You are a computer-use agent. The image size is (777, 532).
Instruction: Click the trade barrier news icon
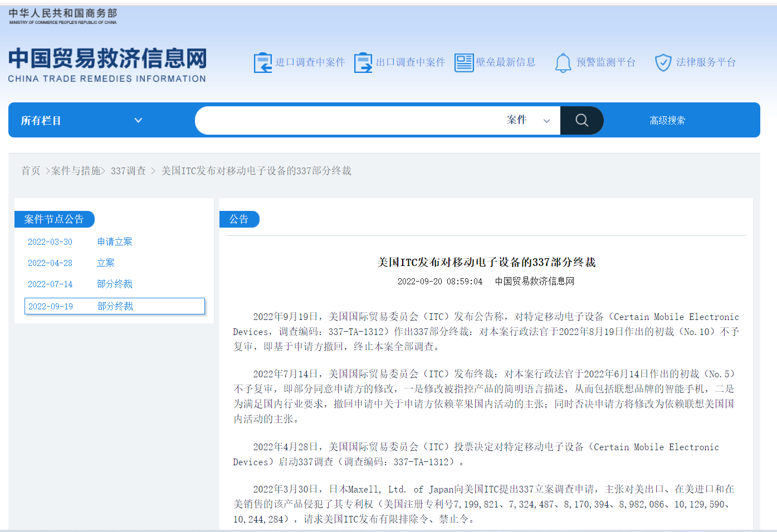click(x=464, y=62)
